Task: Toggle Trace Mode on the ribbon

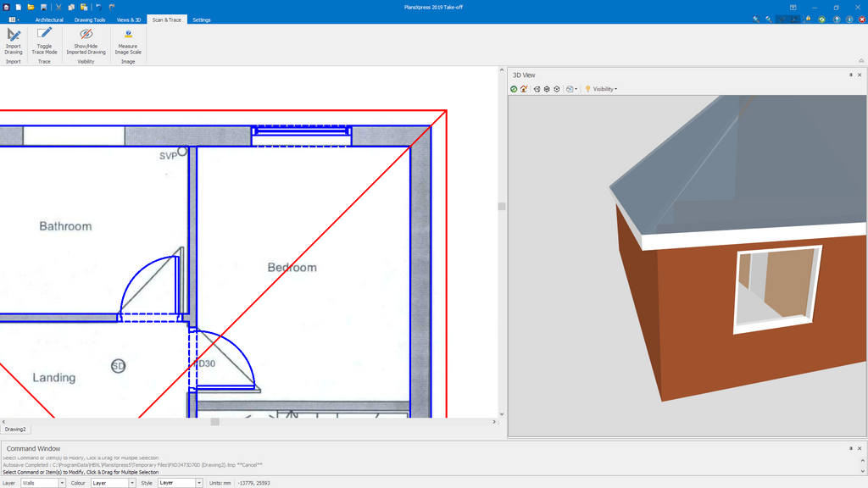Action: (x=44, y=40)
